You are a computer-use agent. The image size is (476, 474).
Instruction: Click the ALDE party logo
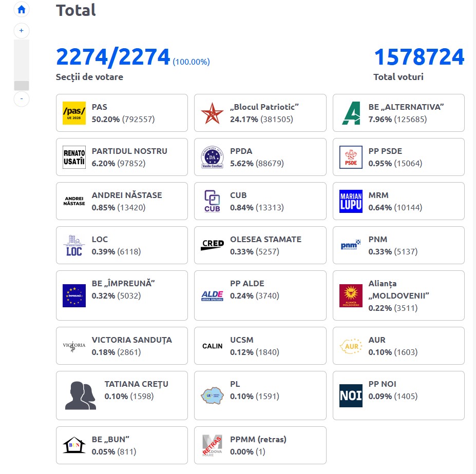tap(212, 295)
